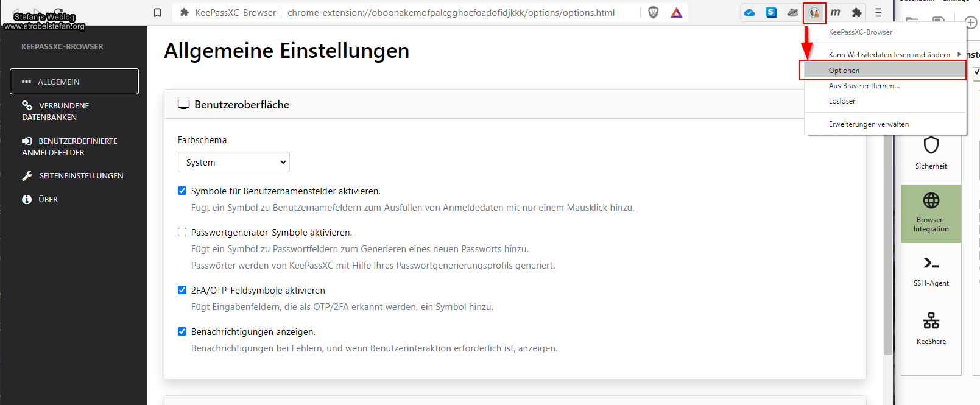Click the monitor icon beside Benutzeroberfläche

(x=183, y=105)
